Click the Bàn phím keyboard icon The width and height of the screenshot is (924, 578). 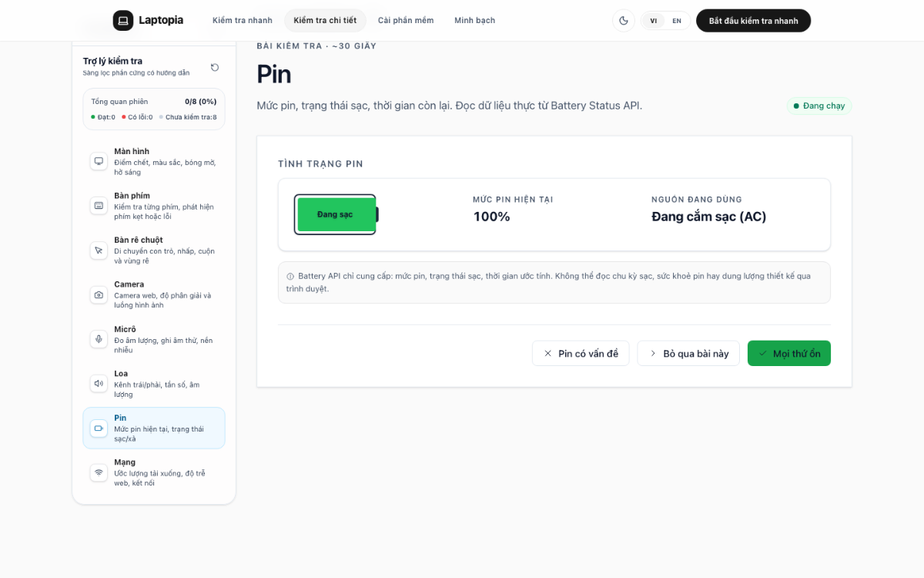pyautogui.click(x=99, y=206)
